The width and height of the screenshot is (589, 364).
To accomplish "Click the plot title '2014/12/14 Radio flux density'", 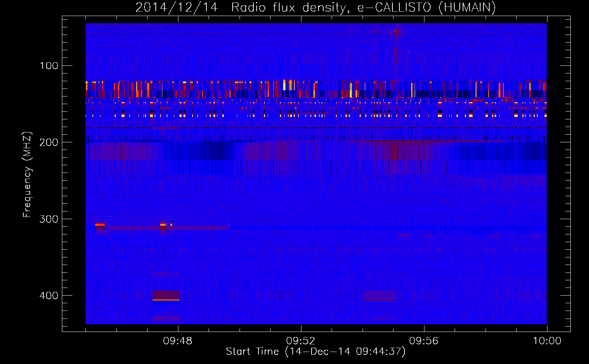I will [315, 8].
